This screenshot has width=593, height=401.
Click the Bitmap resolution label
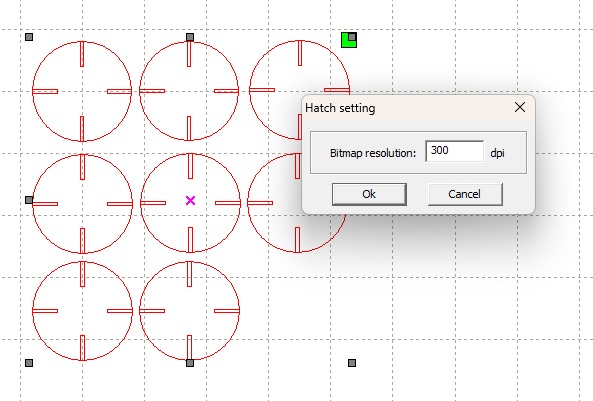pyautogui.click(x=373, y=153)
